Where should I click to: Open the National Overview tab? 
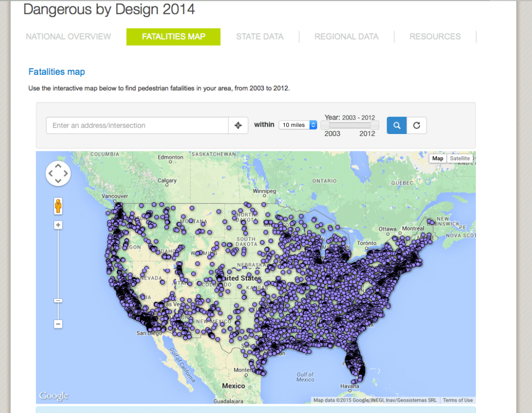69,37
